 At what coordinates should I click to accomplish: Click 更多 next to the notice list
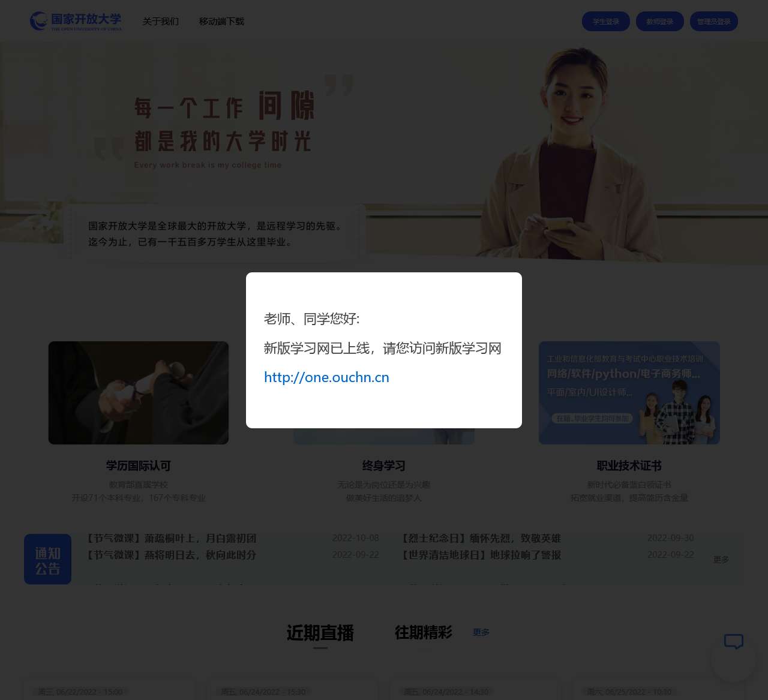[x=721, y=559]
